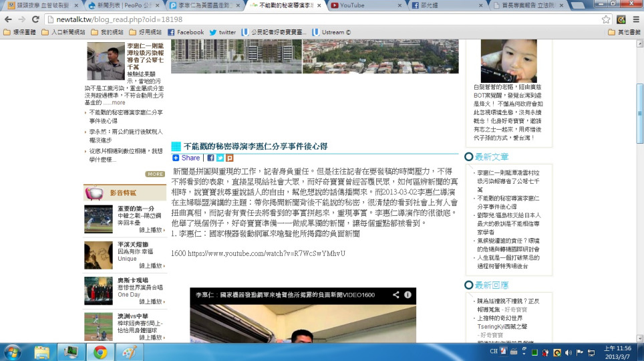
Task: Click the page scrollbar up arrow
Action: (639, 43)
